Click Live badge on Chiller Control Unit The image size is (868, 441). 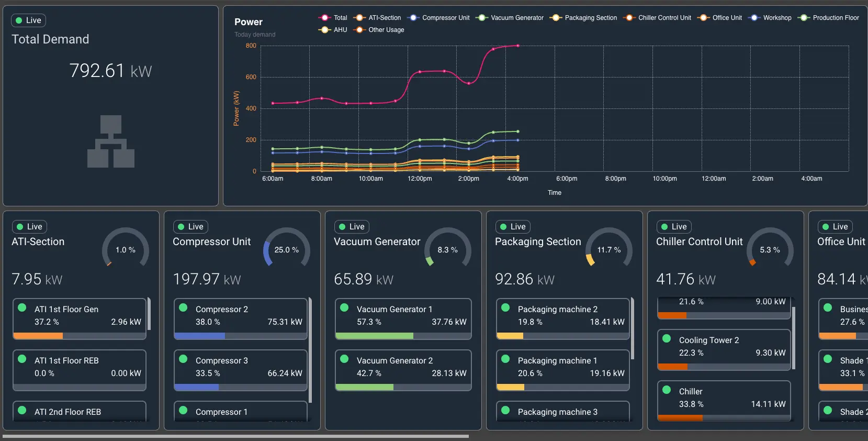click(x=674, y=227)
